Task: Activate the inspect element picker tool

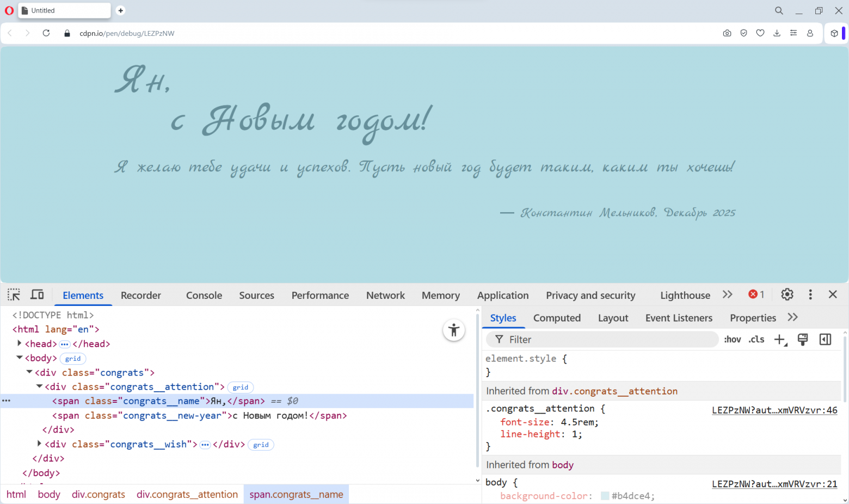Action: pyautogui.click(x=14, y=295)
